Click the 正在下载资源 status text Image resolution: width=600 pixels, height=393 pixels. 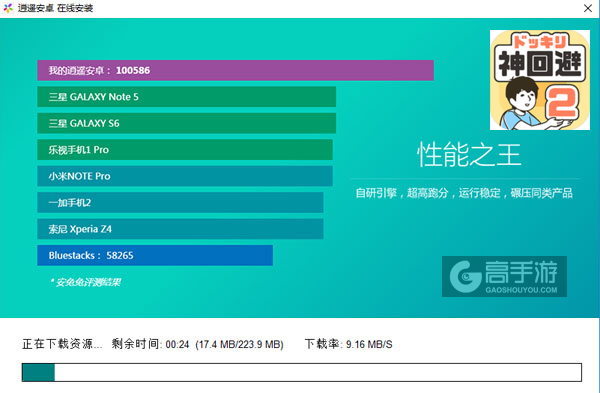pyautogui.click(x=62, y=344)
